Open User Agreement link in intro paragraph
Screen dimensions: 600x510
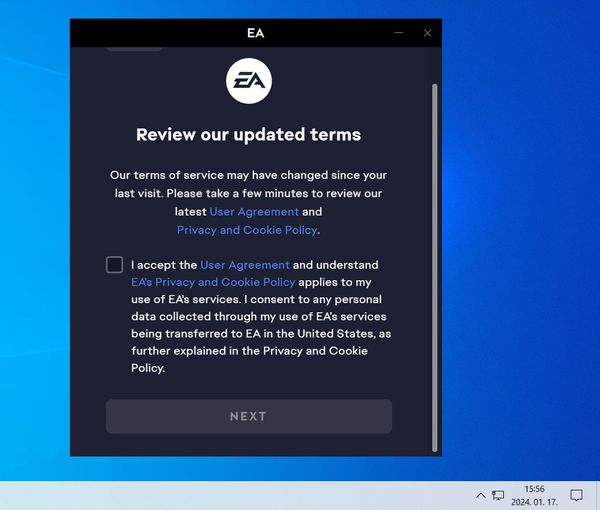tap(254, 212)
